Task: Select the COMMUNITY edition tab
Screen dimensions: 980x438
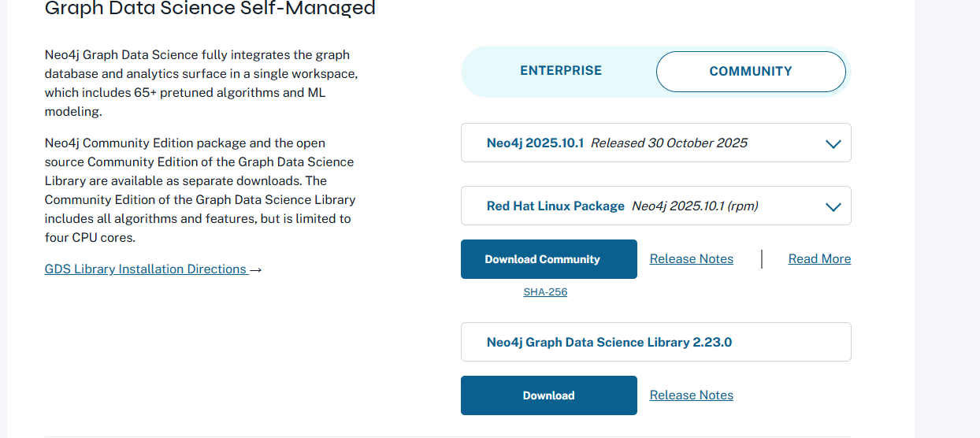Action: (x=751, y=72)
